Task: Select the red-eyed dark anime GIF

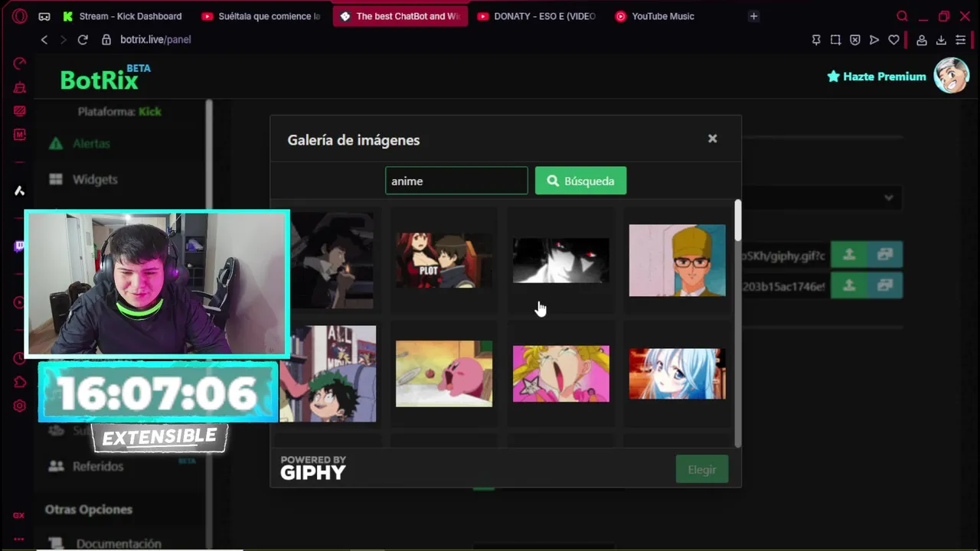Action: coord(561,260)
